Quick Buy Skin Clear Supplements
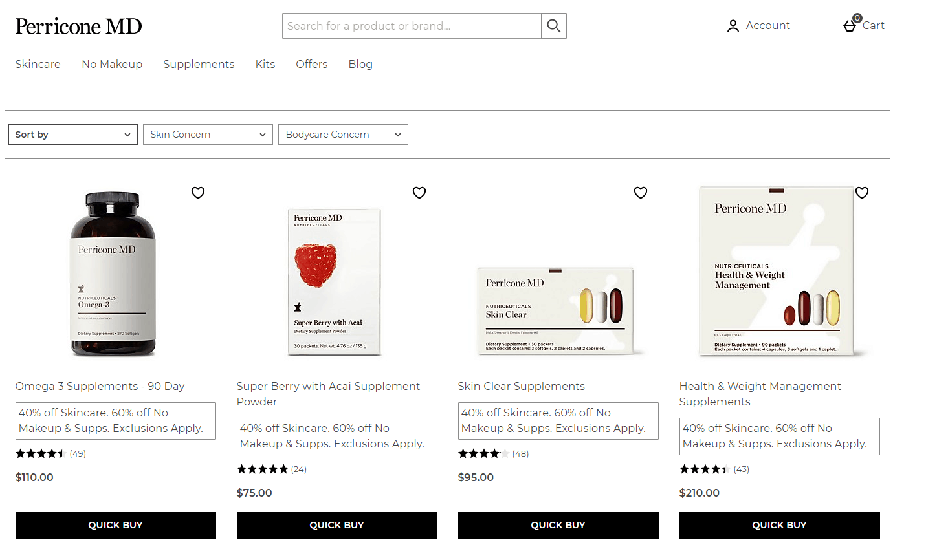The width and height of the screenshot is (937, 560). tap(558, 525)
